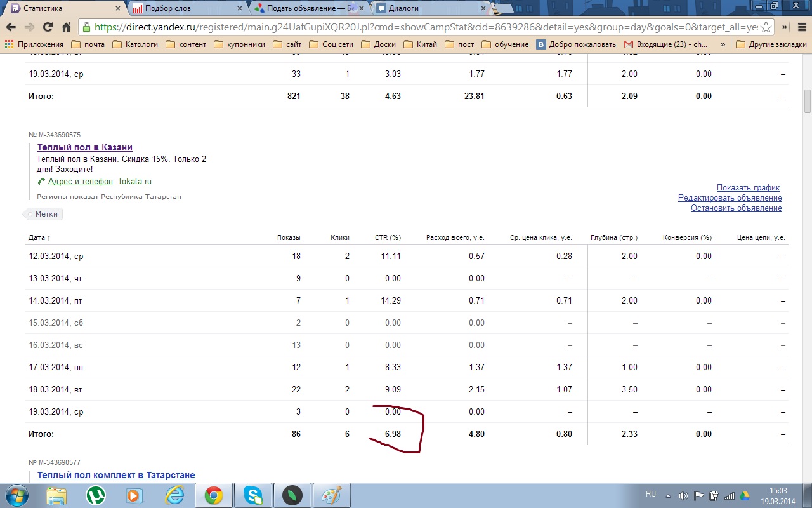Open the taskbar clock showing 15:03

coord(778,496)
